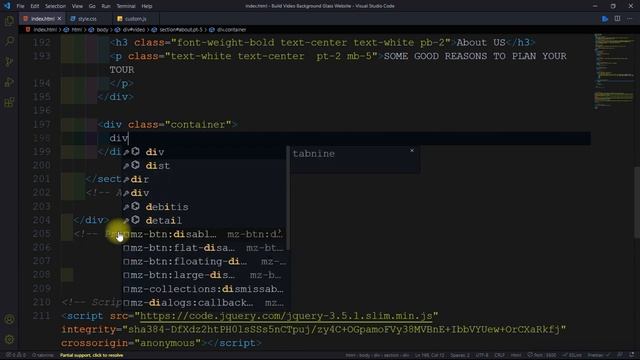The height and width of the screenshot is (360, 640).
Task: Split the editor to the right
Action: coord(617,19)
